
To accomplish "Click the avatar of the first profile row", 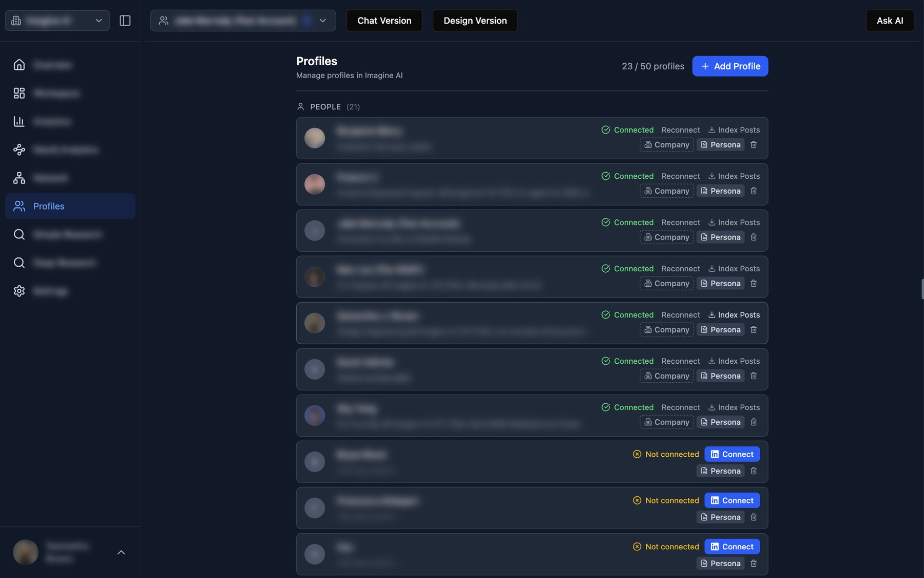I will click(315, 138).
